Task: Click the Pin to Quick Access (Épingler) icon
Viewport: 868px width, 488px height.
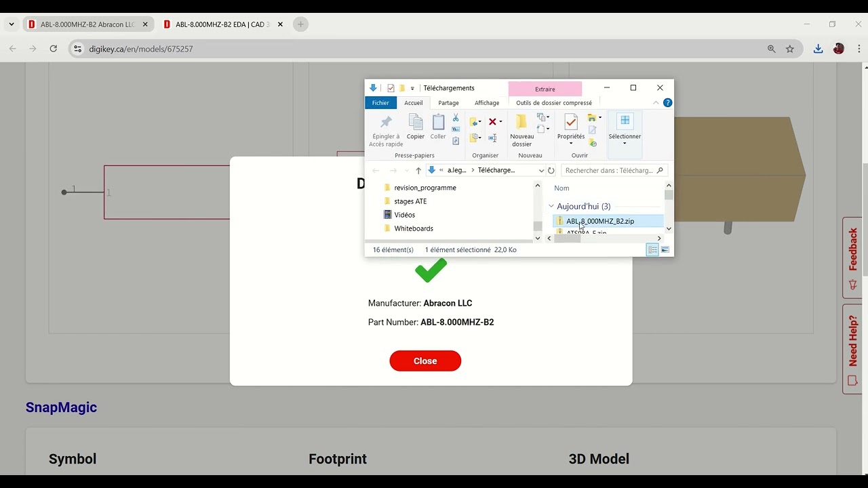Action: pos(386,123)
